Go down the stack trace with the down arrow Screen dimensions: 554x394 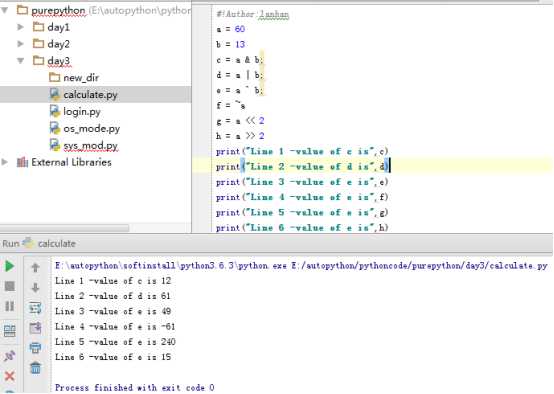(x=35, y=288)
